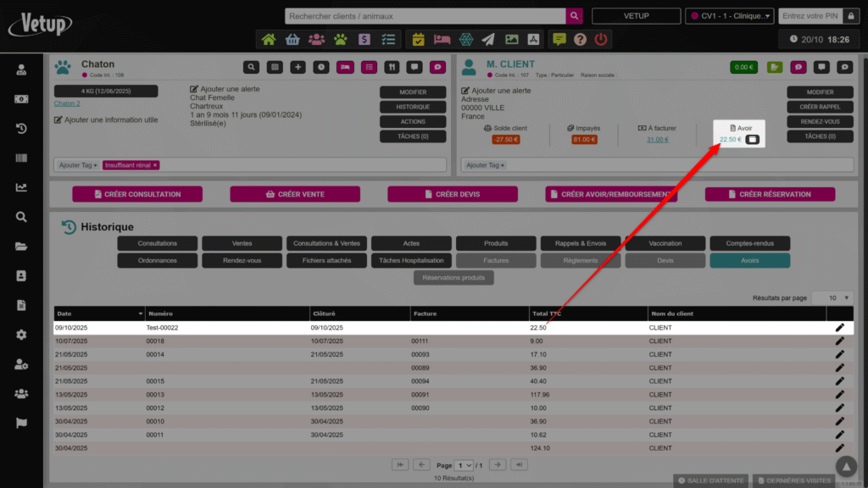
Task: Click the client search input field
Action: pos(425,16)
